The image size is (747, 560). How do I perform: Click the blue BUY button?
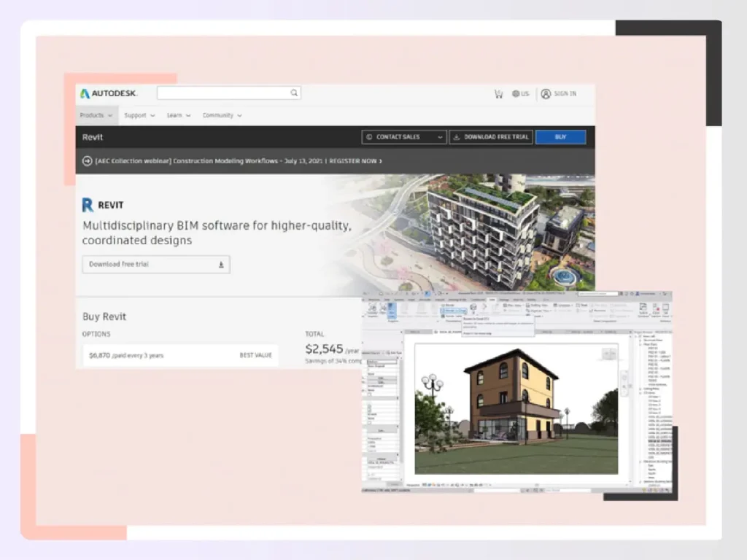560,137
